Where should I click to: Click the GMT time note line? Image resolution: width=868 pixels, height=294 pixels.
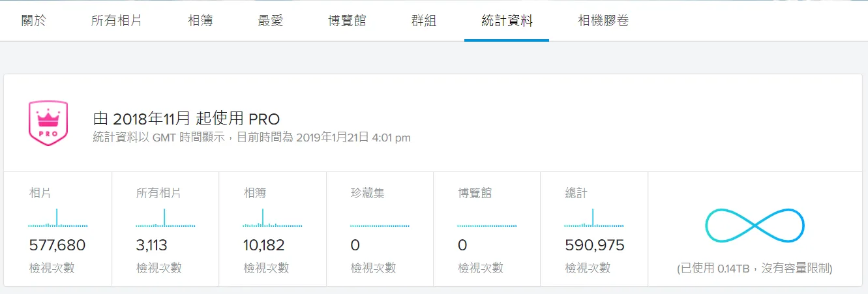(x=252, y=138)
